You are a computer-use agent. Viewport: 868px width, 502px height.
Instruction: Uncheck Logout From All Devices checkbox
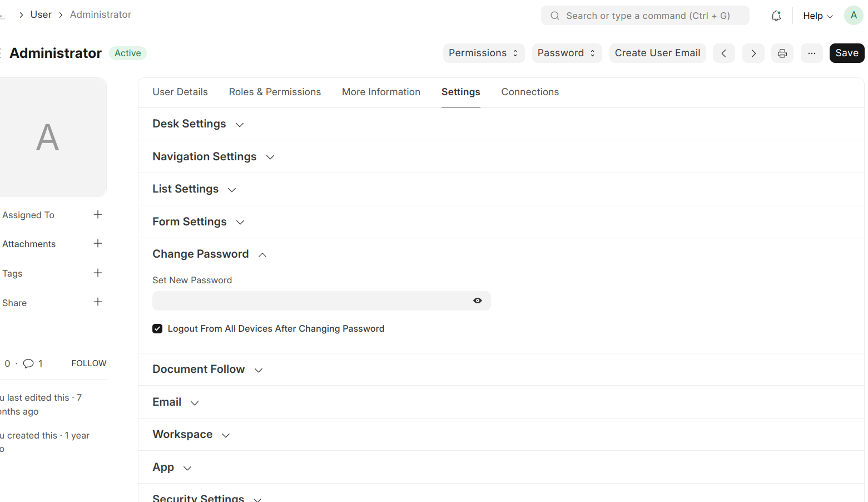tap(157, 329)
